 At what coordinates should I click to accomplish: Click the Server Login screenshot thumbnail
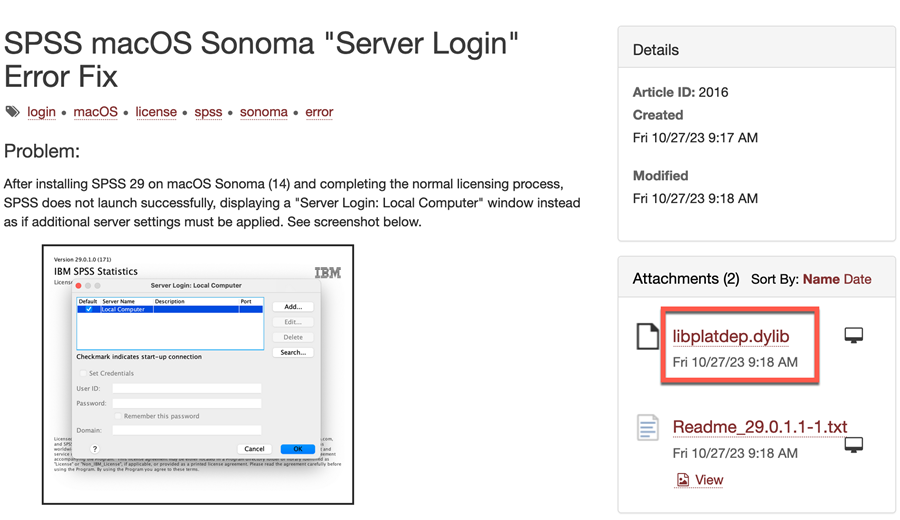pos(198,375)
